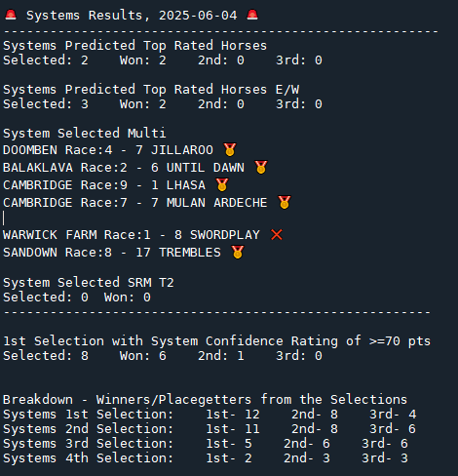The width and height of the screenshot is (458, 476).
Task: Click 'Selected: 2' under Top Rated Horses
Action: click(46, 60)
